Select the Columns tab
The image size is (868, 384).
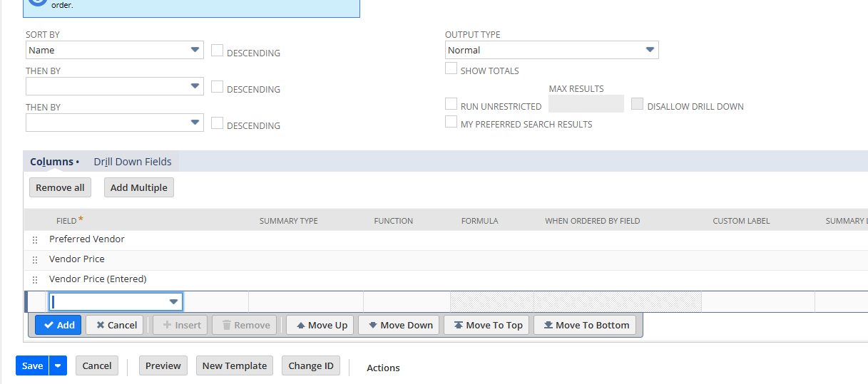coord(51,162)
